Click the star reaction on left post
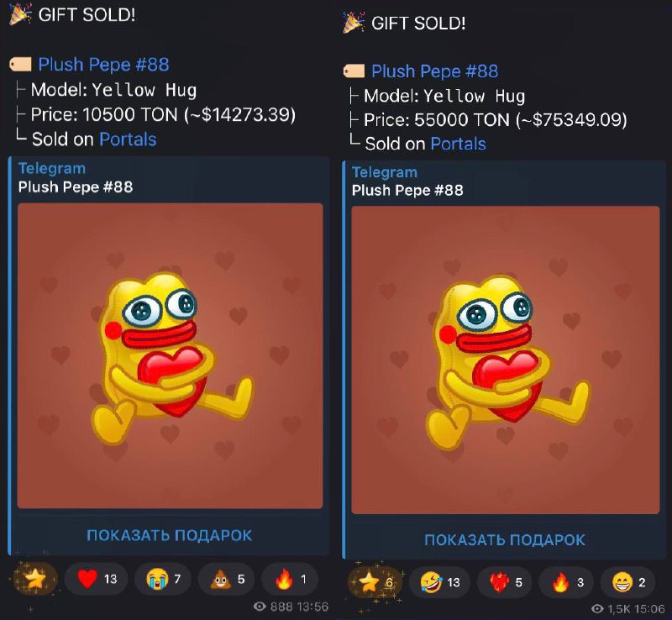The width and height of the screenshot is (672, 620). coord(35,580)
